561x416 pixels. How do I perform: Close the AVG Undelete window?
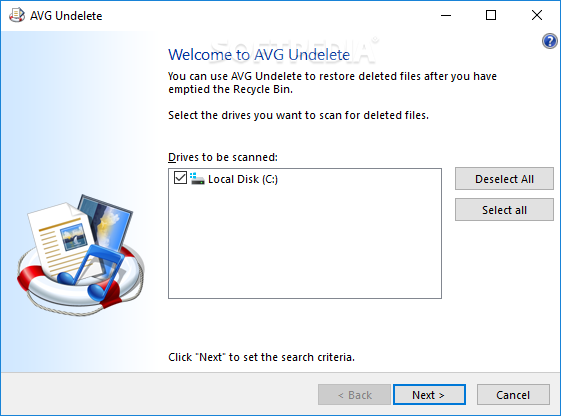click(x=537, y=15)
